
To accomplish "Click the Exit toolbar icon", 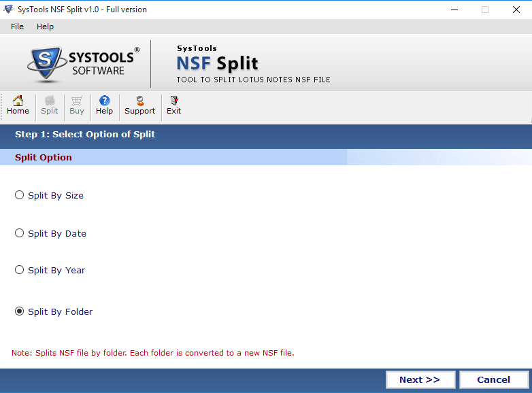I will 174,105.
